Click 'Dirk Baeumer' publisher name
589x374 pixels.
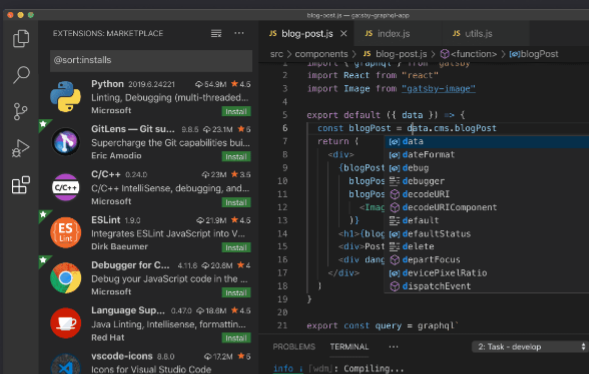(x=119, y=246)
